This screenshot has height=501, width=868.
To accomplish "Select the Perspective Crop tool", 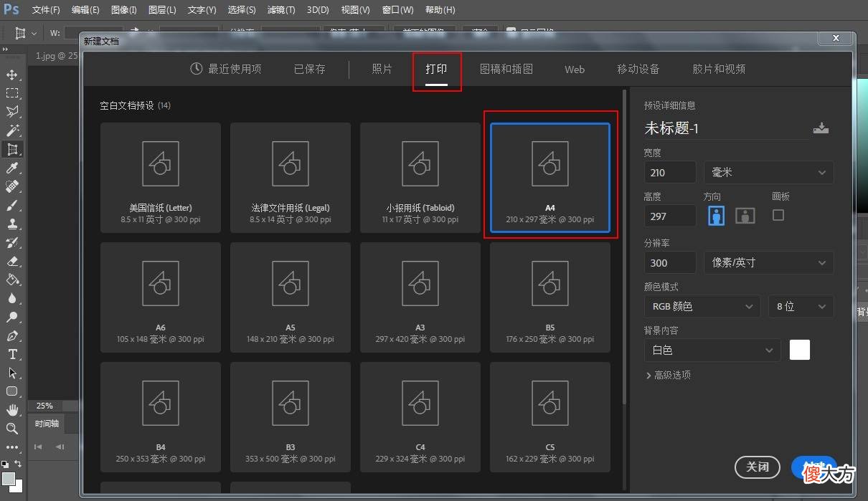I will [x=12, y=149].
